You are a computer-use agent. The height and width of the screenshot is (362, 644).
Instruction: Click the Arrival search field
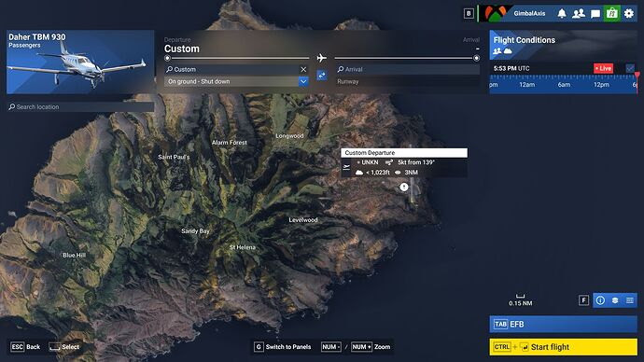click(x=408, y=69)
